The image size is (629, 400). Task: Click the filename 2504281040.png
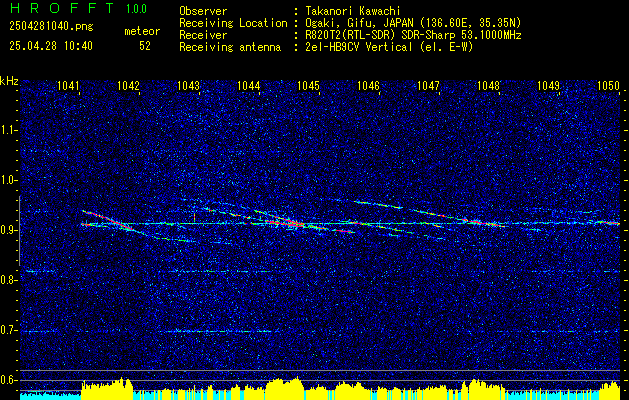click(51, 27)
